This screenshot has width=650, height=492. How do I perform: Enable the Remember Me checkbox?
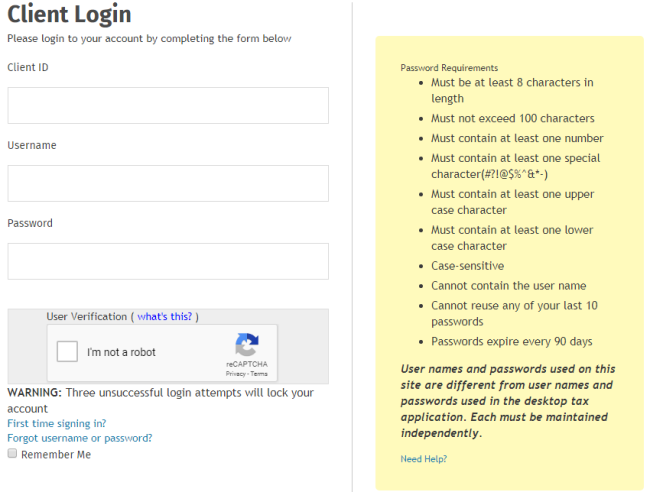pos(12,454)
